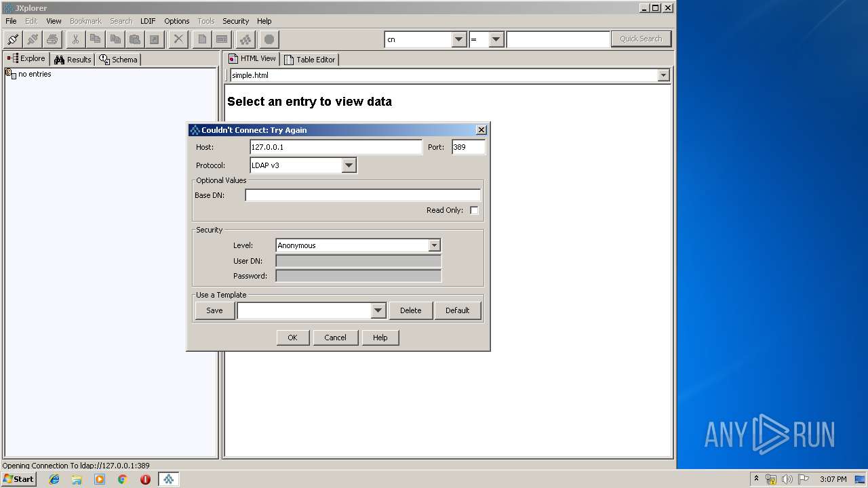
Task: Open the Options menu
Action: [x=177, y=21]
